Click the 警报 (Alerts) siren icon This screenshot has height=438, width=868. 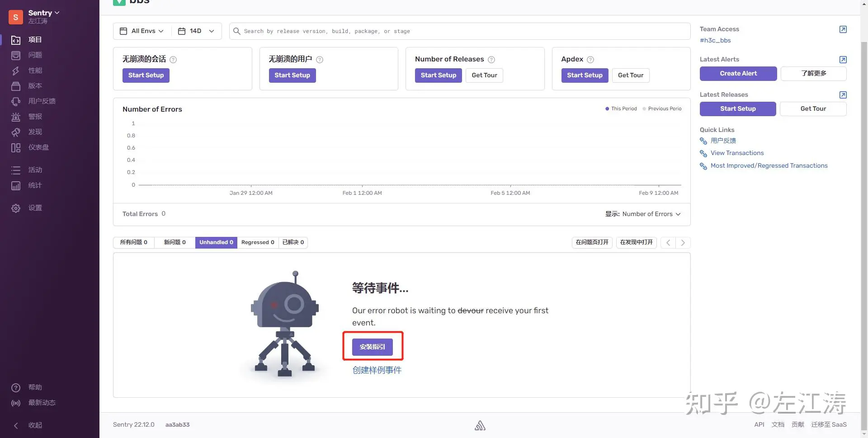16,117
